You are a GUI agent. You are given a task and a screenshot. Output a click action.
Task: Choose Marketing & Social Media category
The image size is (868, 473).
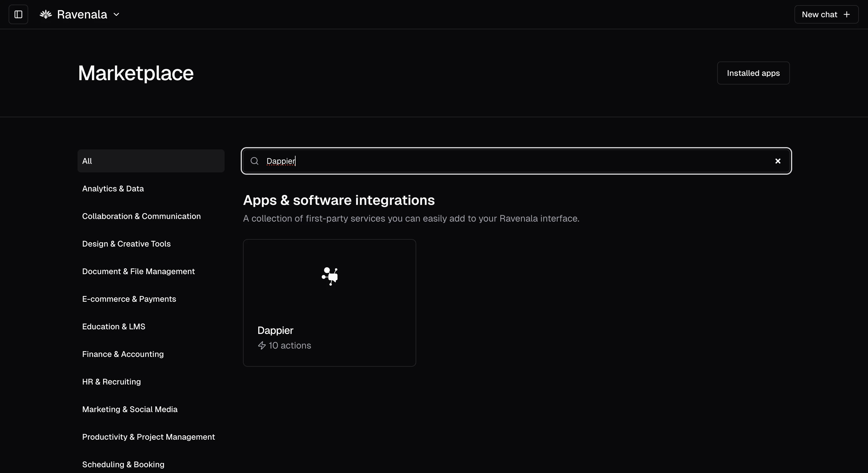click(129, 409)
